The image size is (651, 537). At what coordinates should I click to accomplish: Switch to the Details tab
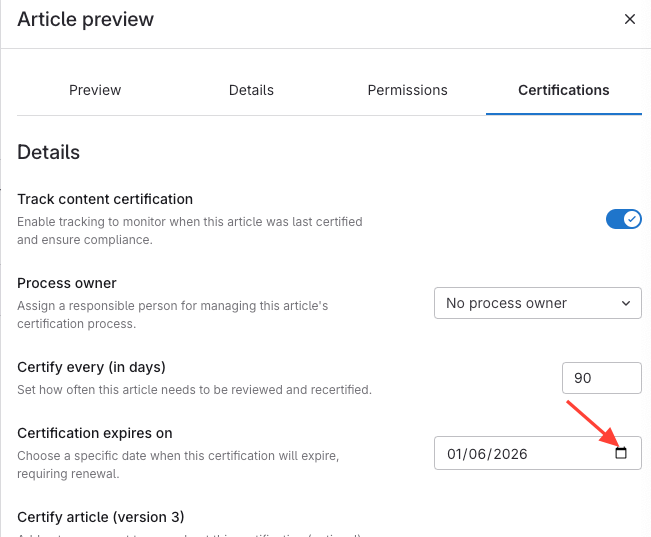pyautogui.click(x=251, y=90)
